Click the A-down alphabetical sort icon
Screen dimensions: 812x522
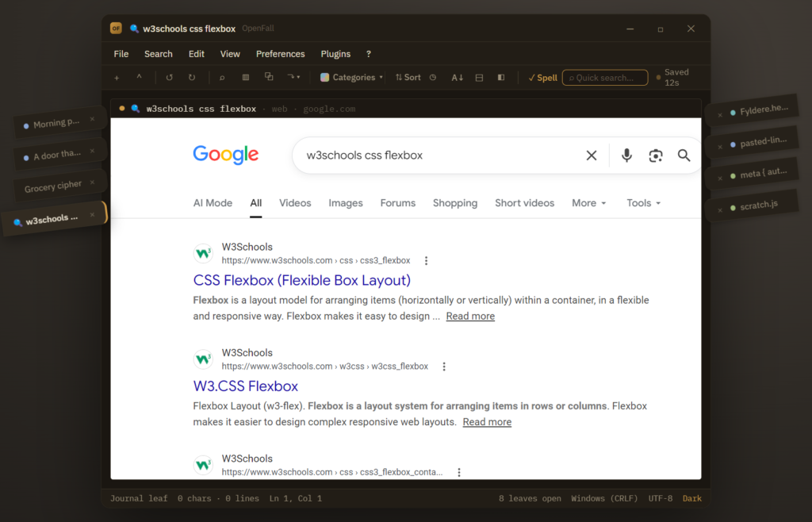pos(457,78)
